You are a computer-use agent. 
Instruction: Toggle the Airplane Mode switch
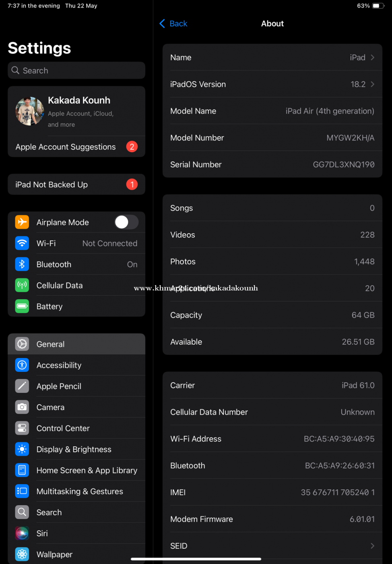126,222
